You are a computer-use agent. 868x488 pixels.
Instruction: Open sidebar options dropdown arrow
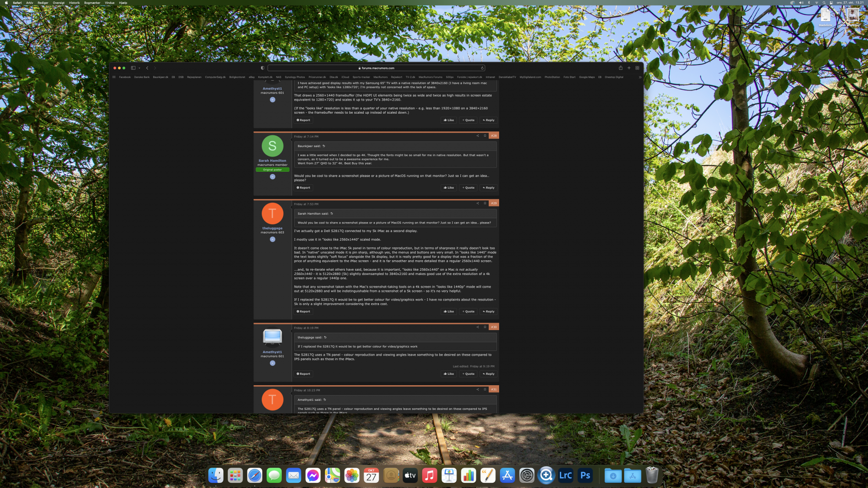(139, 68)
